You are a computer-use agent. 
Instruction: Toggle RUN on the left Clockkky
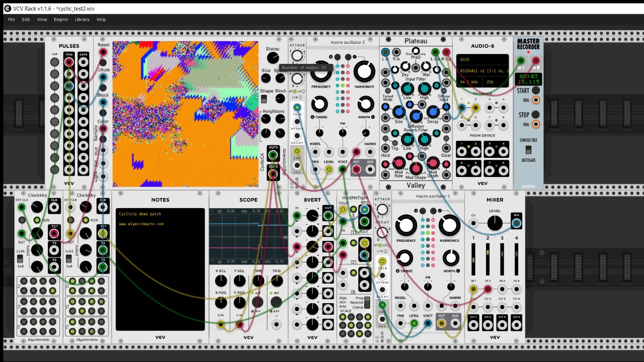point(37,220)
